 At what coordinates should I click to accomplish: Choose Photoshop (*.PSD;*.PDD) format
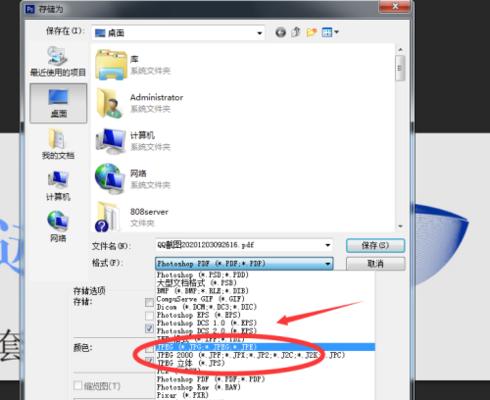click(x=203, y=275)
